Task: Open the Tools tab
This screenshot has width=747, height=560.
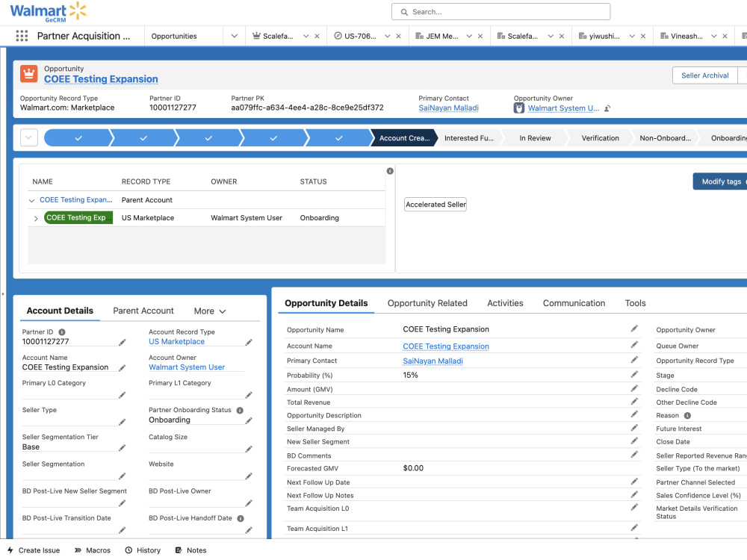Action: pyautogui.click(x=635, y=303)
